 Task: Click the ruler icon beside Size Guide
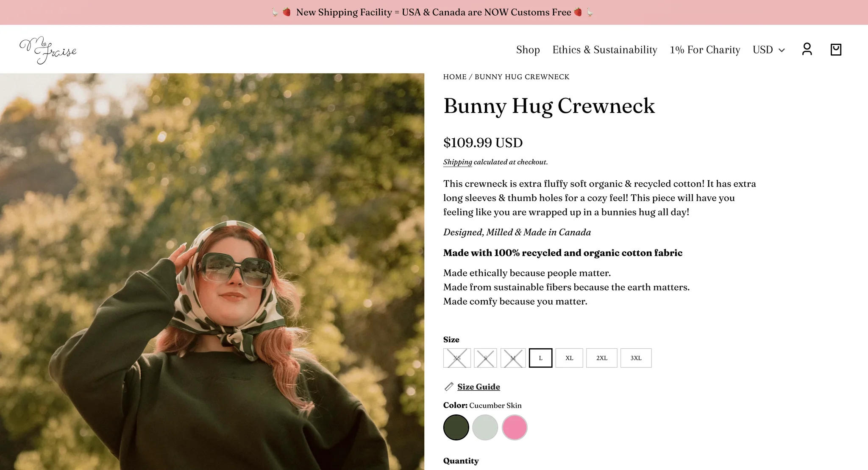point(449,386)
